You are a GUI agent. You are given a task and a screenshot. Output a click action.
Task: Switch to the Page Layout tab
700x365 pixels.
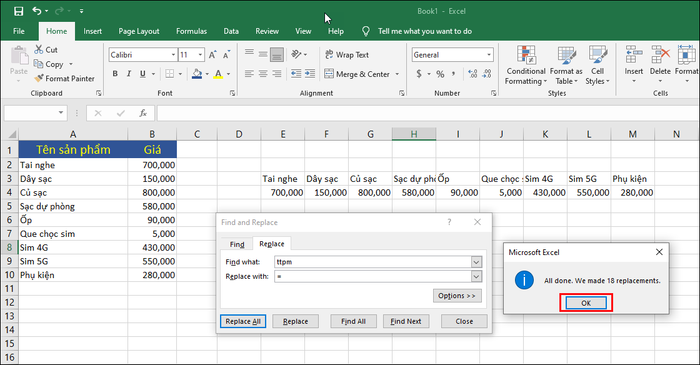point(139,31)
